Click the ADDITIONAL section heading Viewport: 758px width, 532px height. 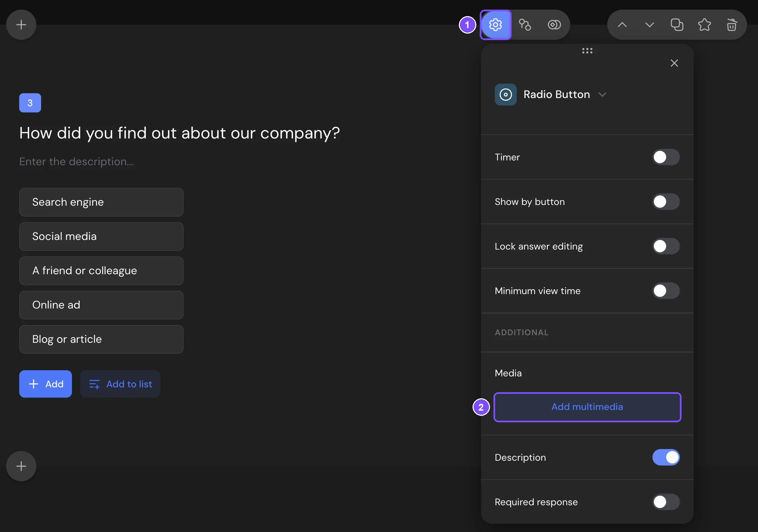click(x=522, y=332)
